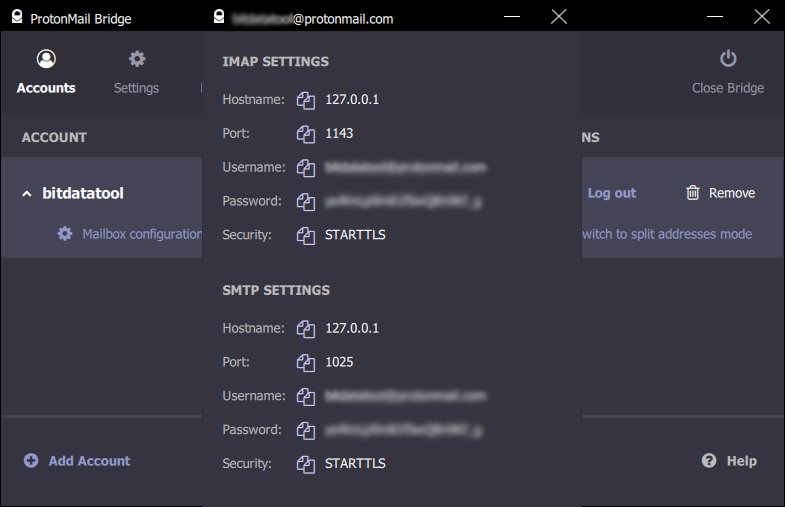Select the SMTP port value 1025
The image size is (785, 507).
coord(339,362)
